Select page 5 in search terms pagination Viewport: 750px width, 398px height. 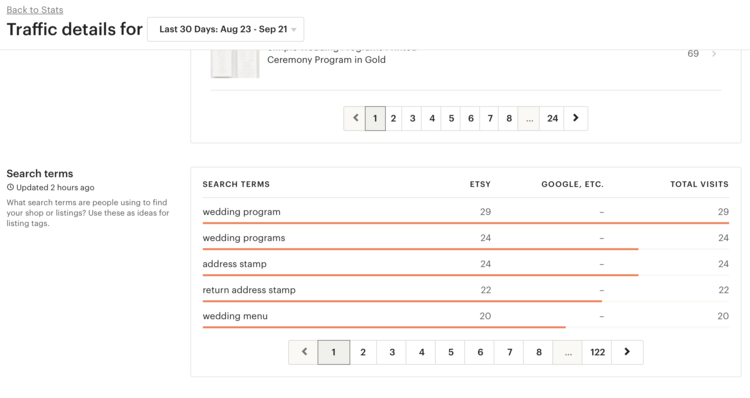[451, 352]
